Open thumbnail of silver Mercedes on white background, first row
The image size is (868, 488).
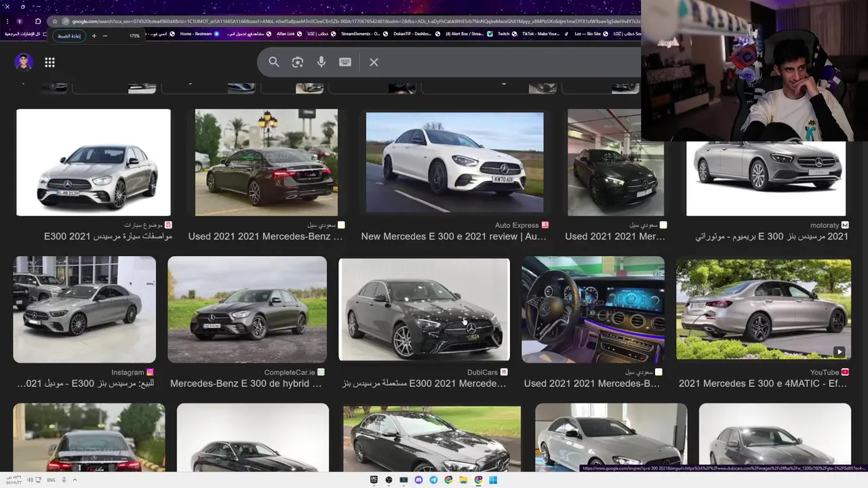pyautogui.click(x=94, y=163)
